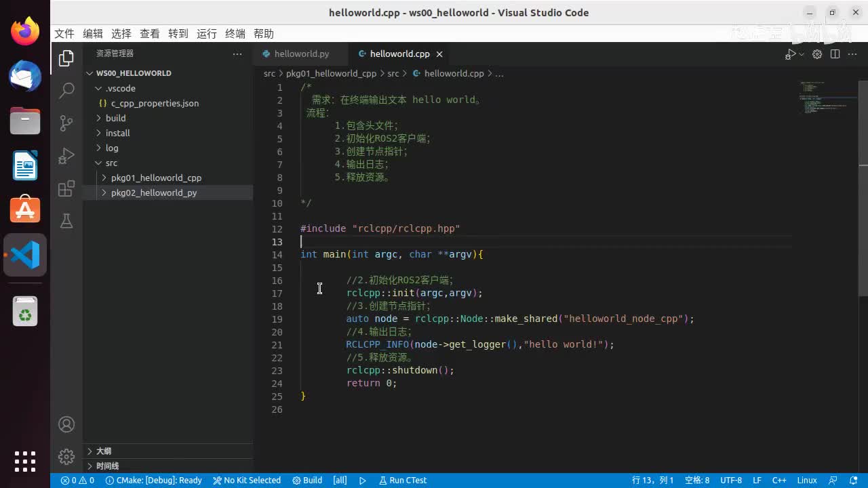Viewport: 868px width, 488px height.
Task: Open the Files manager from the dock
Action: [25, 121]
